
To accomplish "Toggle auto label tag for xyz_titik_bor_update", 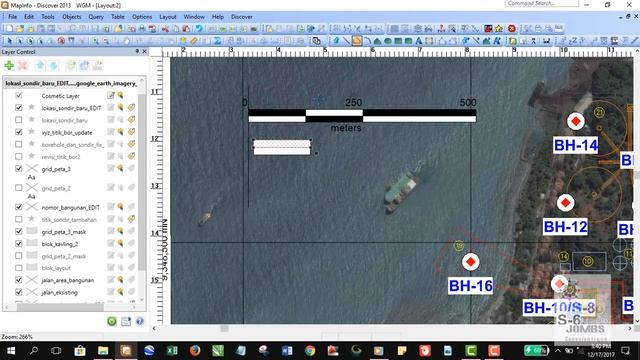I will [x=131, y=132].
